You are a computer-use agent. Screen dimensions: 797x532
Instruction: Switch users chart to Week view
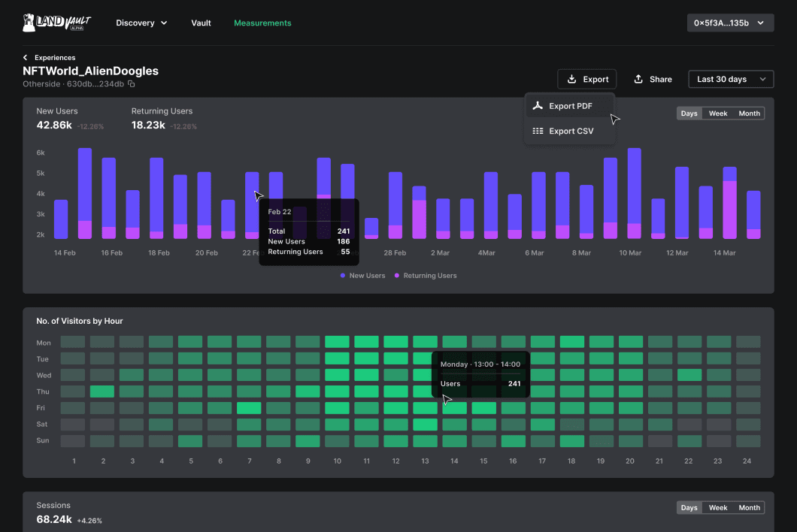[718, 113]
